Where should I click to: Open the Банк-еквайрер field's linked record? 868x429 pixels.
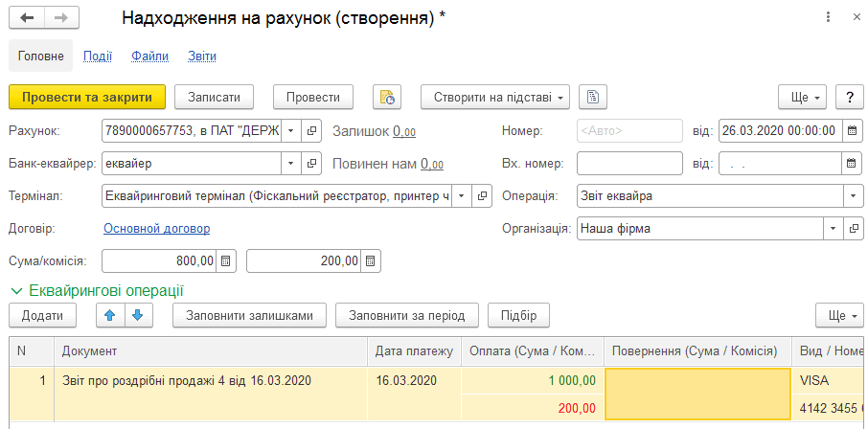[x=311, y=164]
